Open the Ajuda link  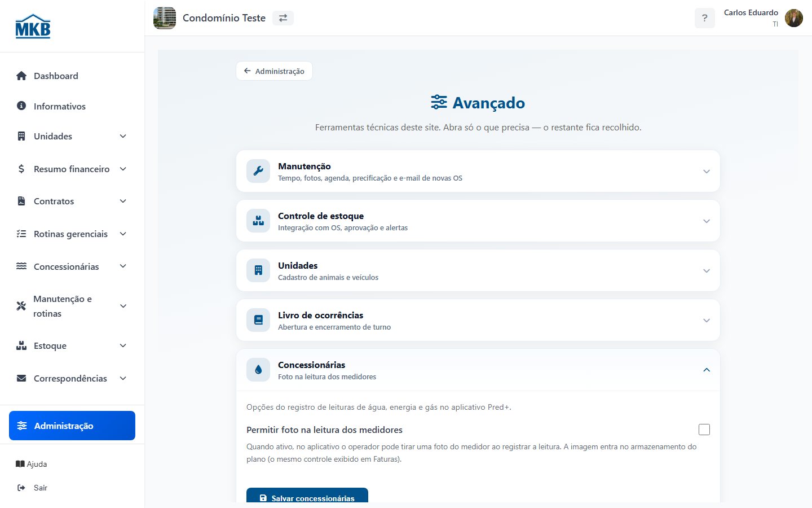(32, 464)
